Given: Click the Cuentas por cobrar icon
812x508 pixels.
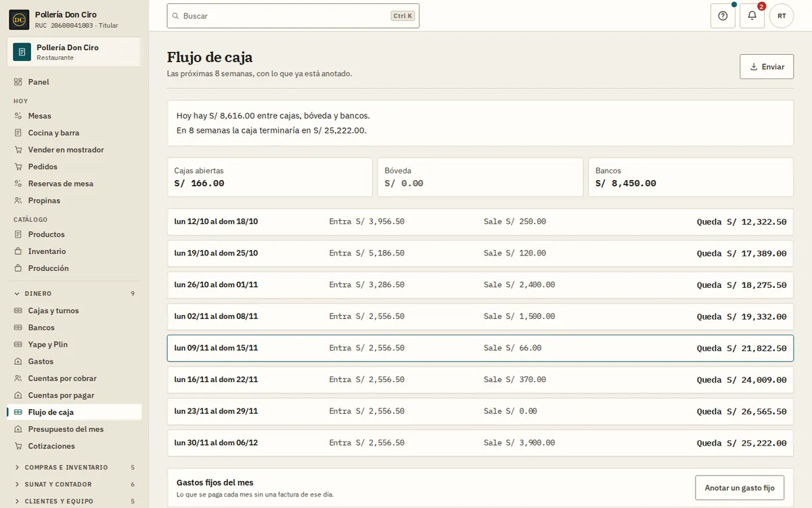Looking at the screenshot, I should [x=18, y=379].
